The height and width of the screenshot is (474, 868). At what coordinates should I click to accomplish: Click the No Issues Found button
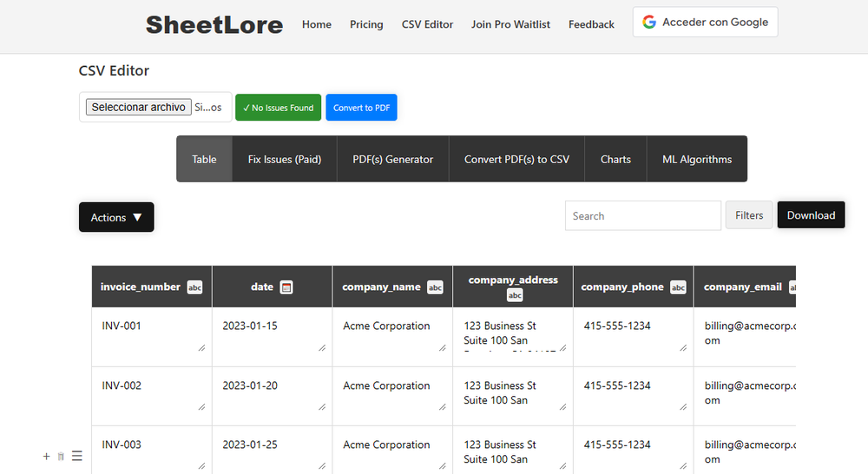pyautogui.click(x=278, y=108)
